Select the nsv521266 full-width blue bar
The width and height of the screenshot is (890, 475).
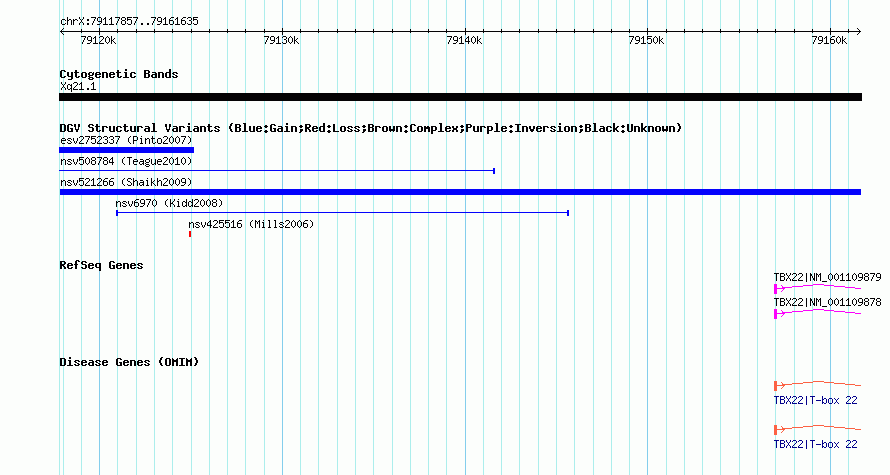coord(460,192)
